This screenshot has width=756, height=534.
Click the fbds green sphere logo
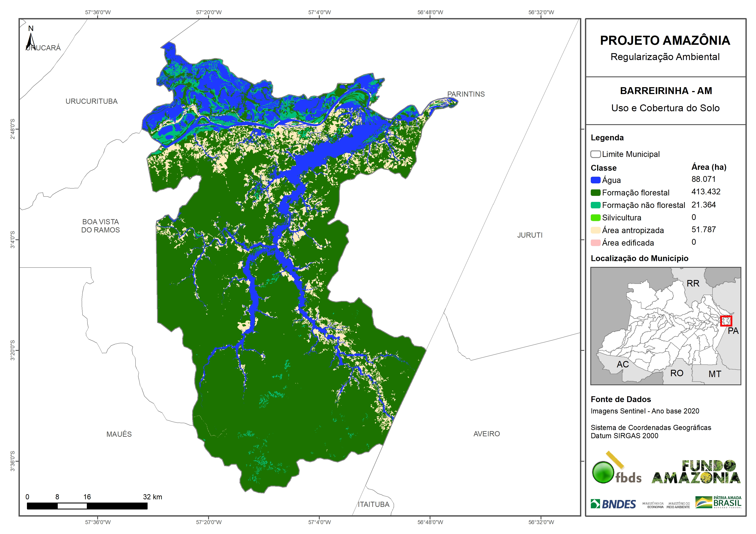tap(603, 472)
